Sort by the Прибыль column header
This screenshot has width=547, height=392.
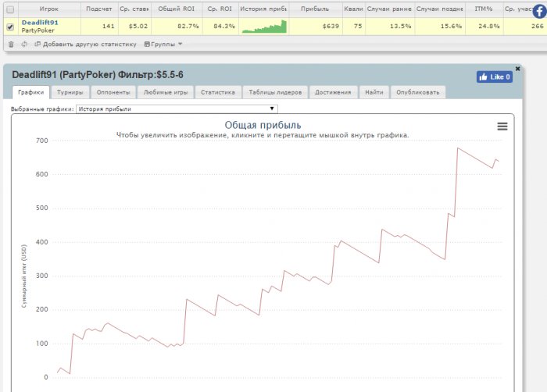point(315,9)
